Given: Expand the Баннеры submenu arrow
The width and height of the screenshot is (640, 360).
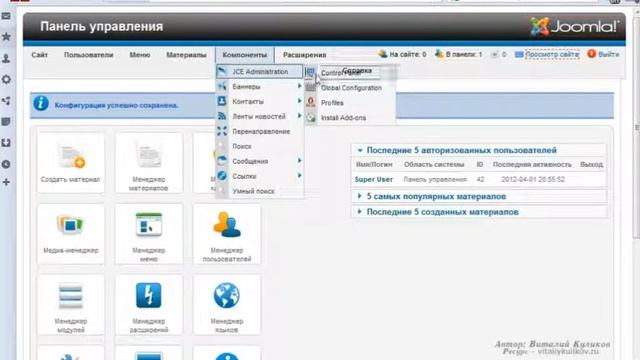Looking at the screenshot, I should tap(300, 86).
